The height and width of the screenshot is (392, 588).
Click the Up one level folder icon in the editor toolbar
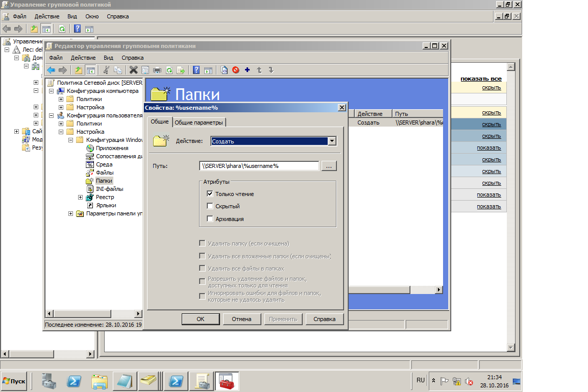pos(79,70)
